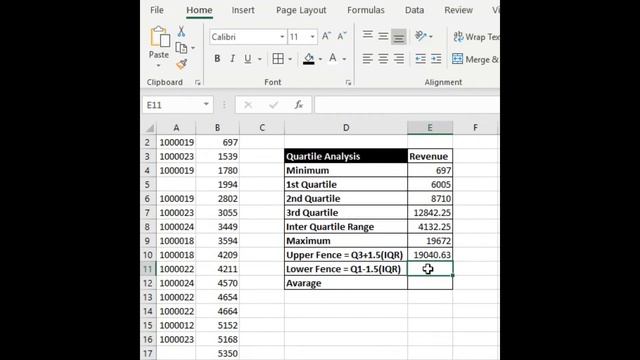Click the 3rd Quartile value 12842.25
The width and height of the screenshot is (640, 360).
tap(430, 213)
